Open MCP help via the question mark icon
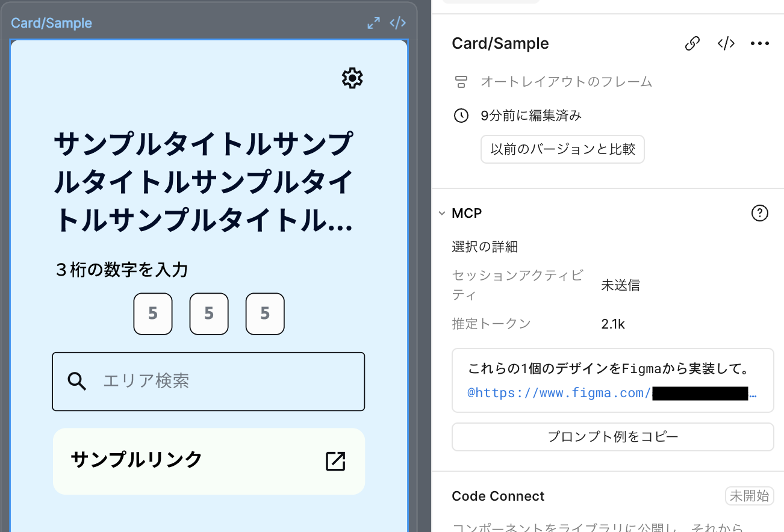This screenshot has height=532, width=784. 760,213
